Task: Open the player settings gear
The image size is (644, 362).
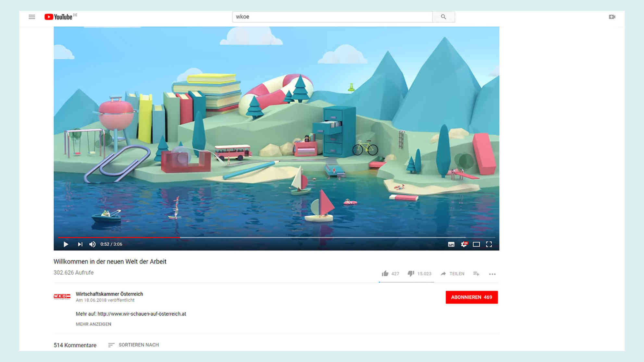Action: tap(464, 244)
